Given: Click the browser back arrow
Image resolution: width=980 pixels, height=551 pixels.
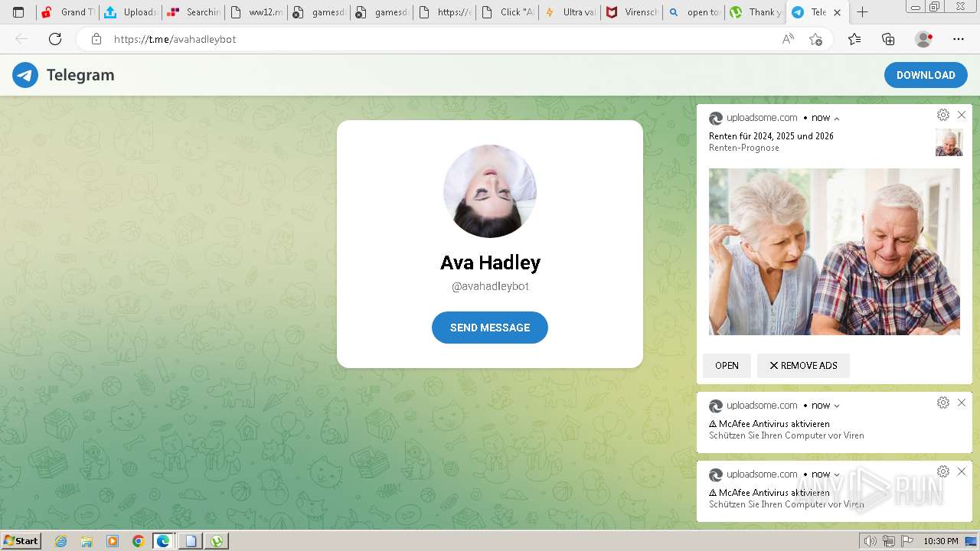Looking at the screenshot, I should (21, 39).
